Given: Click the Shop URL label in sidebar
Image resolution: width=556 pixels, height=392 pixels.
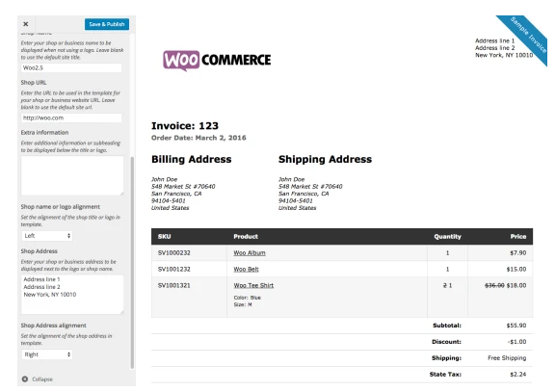Looking at the screenshot, I should coord(34,83).
